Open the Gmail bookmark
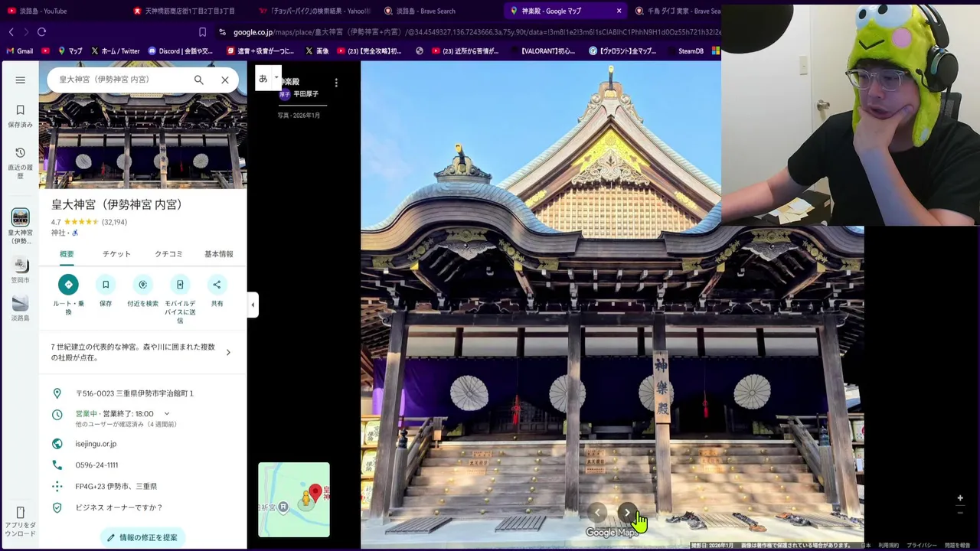 [20, 51]
